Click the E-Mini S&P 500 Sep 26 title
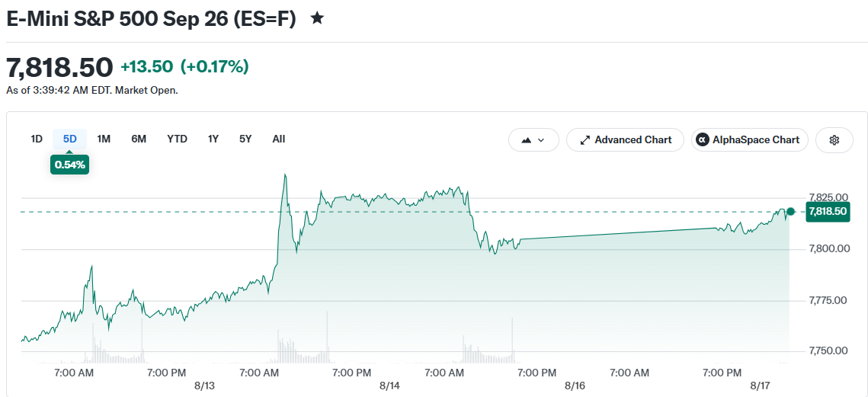The height and width of the screenshot is (397, 868). 151,18
